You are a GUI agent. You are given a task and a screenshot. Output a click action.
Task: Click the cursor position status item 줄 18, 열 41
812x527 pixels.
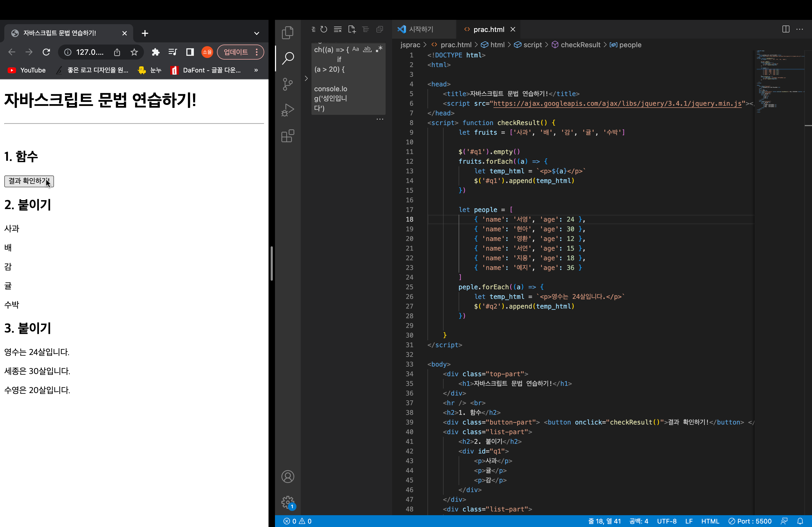[x=604, y=521]
